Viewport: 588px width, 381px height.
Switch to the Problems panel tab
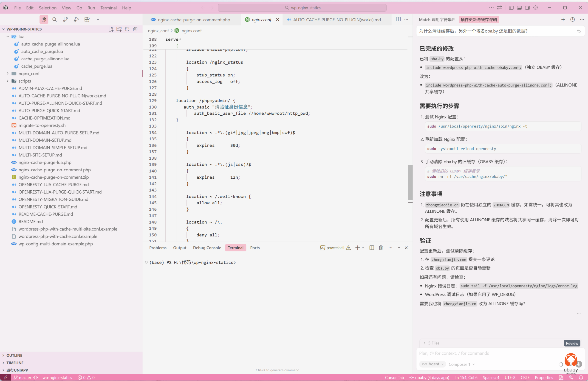tap(158, 248)
